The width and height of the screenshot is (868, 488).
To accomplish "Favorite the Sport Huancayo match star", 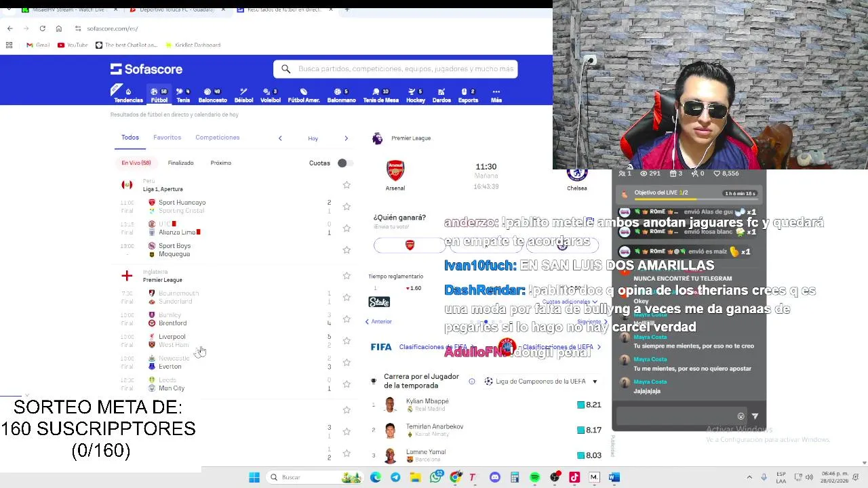I will (347, 206).
